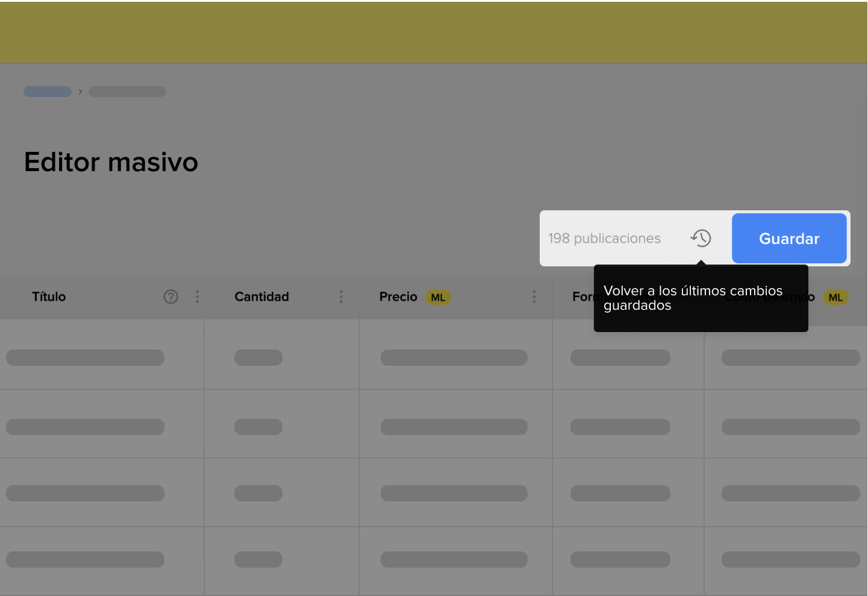Click the ML badge next to Precio
868x596 pixels.
438,297
